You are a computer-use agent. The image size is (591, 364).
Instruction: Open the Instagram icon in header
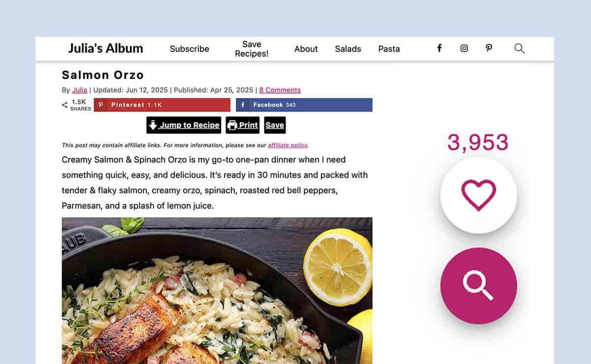pyautogui.click(x=464, y=48)
